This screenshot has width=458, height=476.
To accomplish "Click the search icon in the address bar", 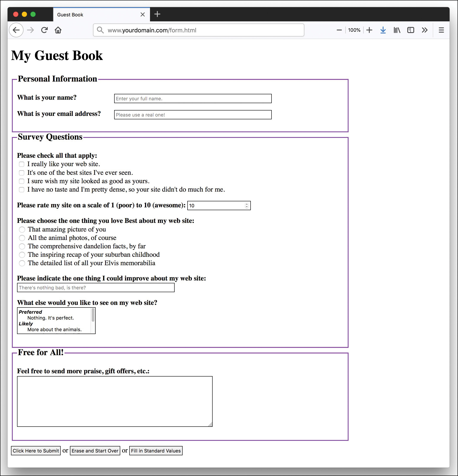I will [100, 30].
